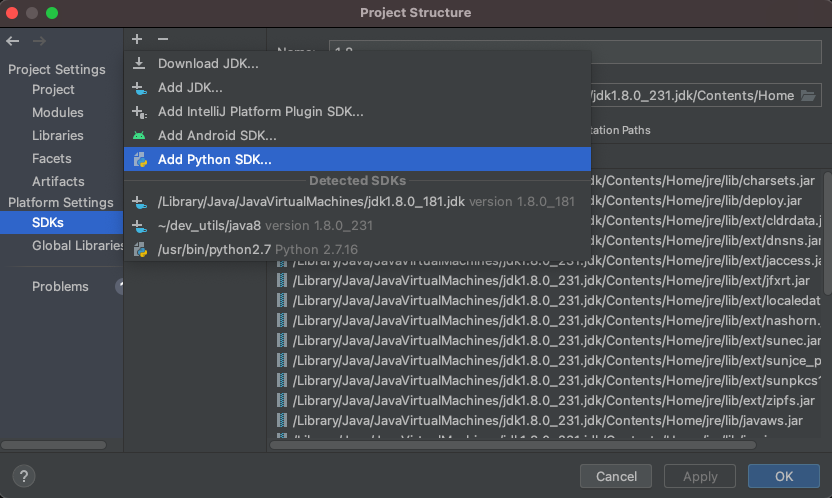
Task: Select the cldrdata classpath entry
Action: pos(706,221)
